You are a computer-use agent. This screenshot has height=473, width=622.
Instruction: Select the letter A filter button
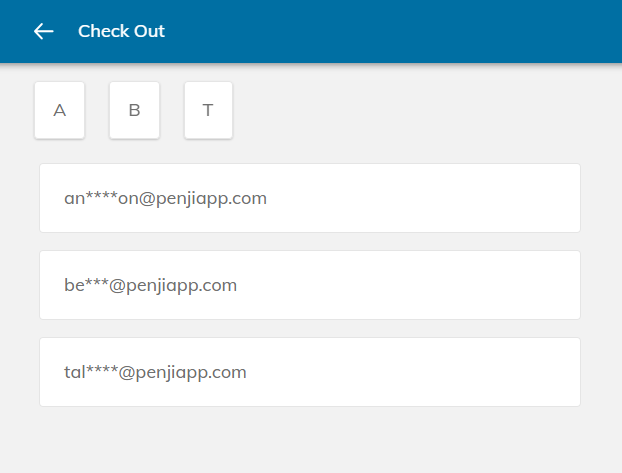point(60,110)
